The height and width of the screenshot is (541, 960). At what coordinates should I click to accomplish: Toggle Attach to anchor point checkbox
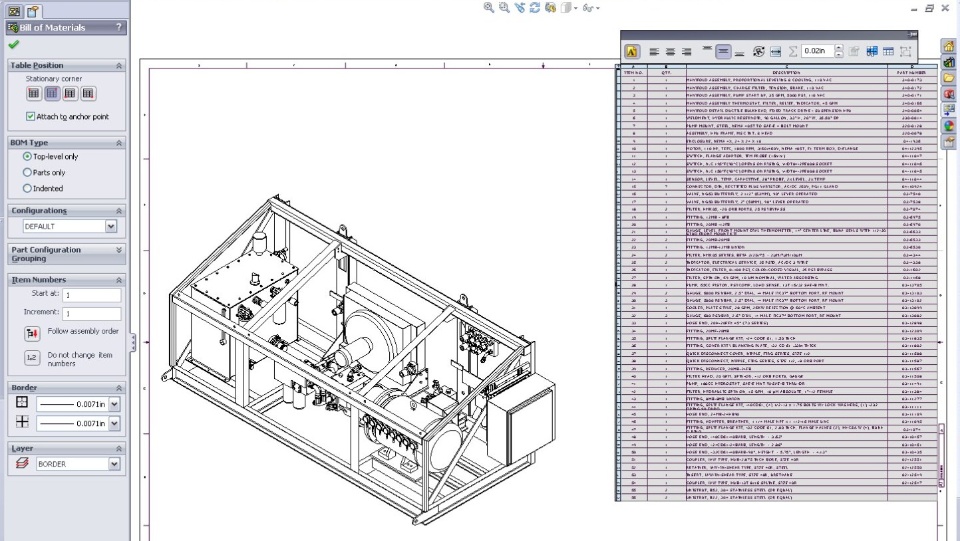[x=31, y=117]
